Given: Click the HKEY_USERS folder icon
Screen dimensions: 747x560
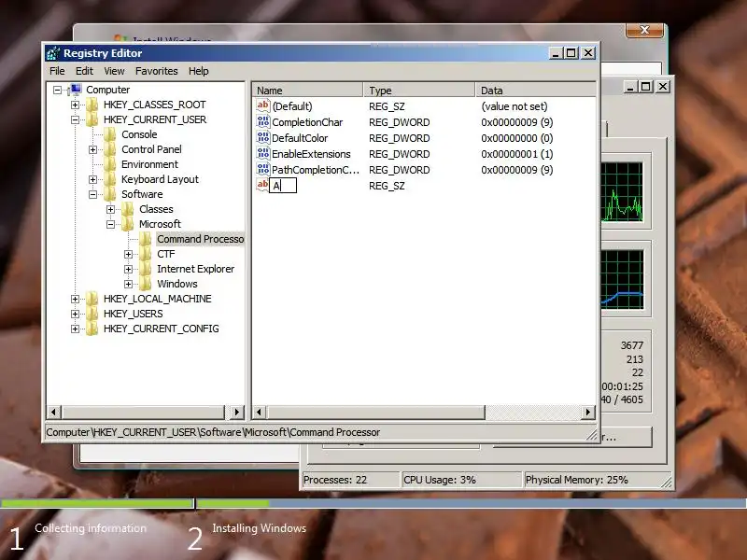Looking at the screenshot, I should click(x=92, y=314).
